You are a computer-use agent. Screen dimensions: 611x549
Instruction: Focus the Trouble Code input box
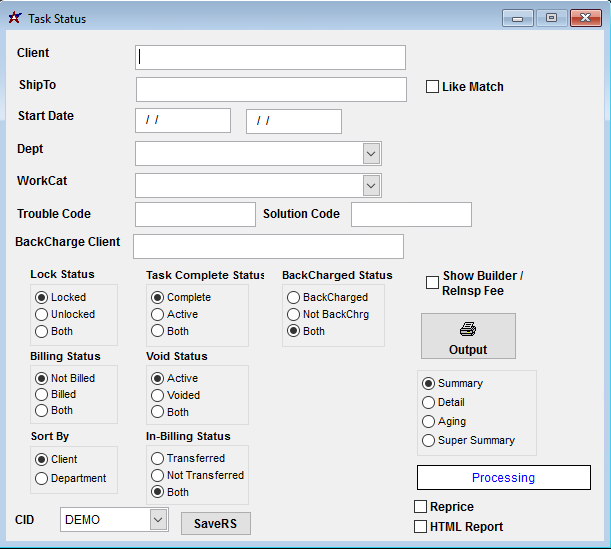point(195,214)
